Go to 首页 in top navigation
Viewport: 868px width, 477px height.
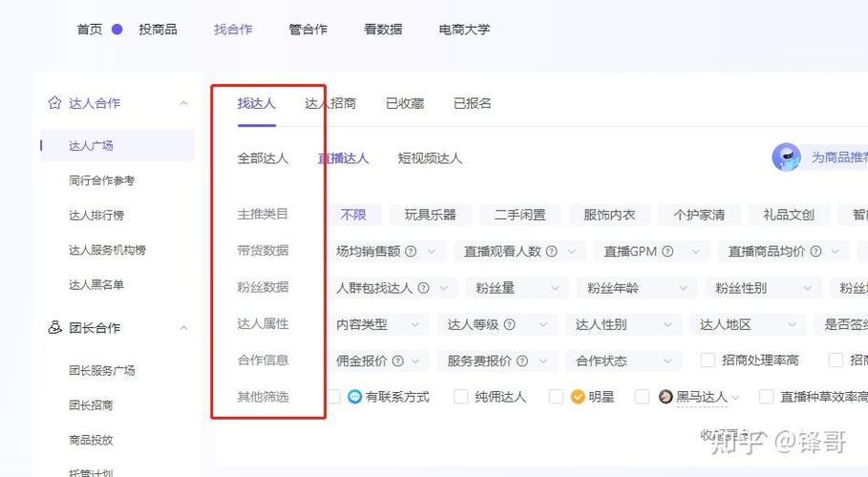tap(89, 30)
